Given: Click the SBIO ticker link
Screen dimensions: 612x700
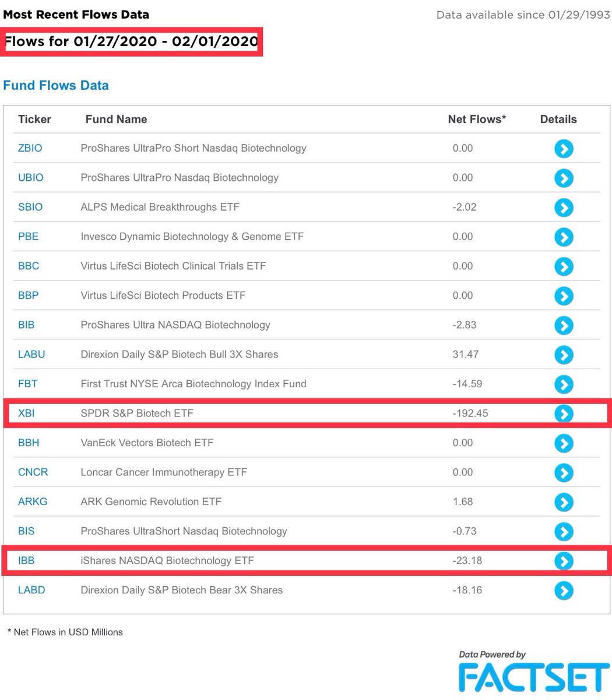Looking at the screenshot, I should (30, 207).
